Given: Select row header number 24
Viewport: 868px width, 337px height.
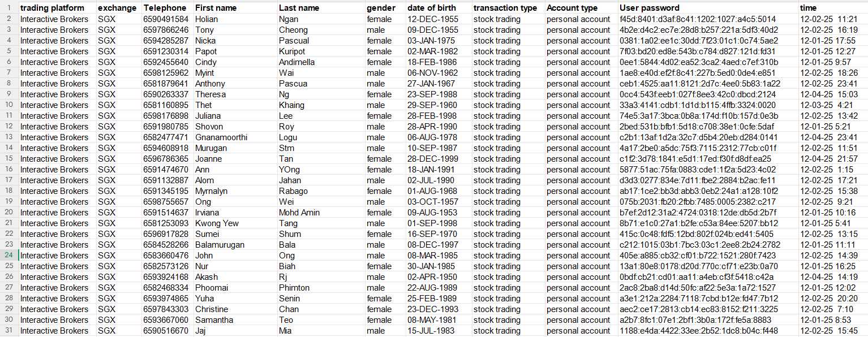Looking at the screenshot, I should click(9, 256).
